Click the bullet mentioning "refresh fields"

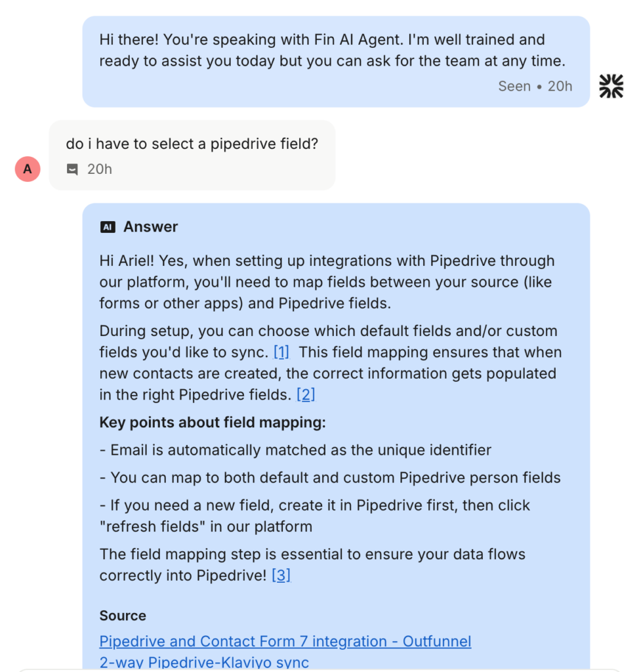[x=315, y=516]
